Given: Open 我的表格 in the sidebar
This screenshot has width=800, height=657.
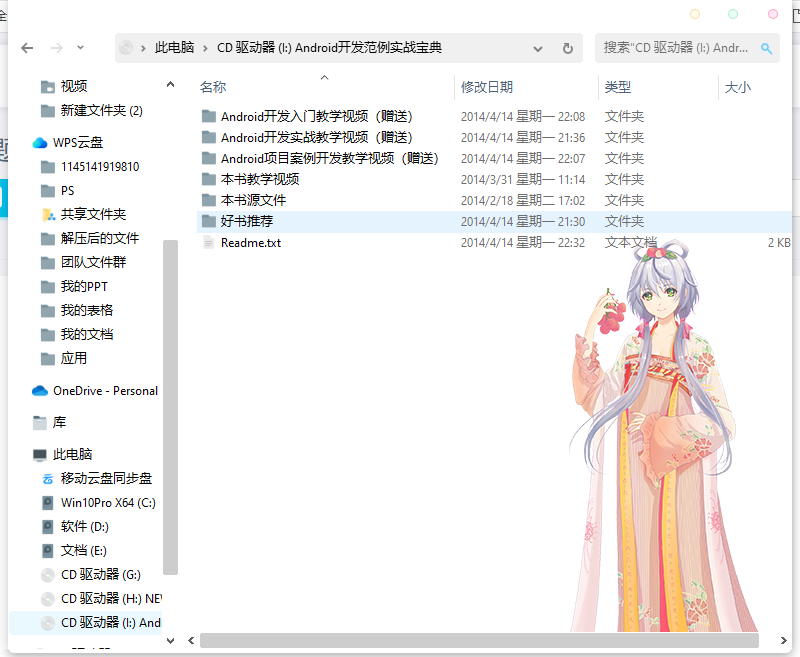Looking at the screenshot, I should [87, 310].
